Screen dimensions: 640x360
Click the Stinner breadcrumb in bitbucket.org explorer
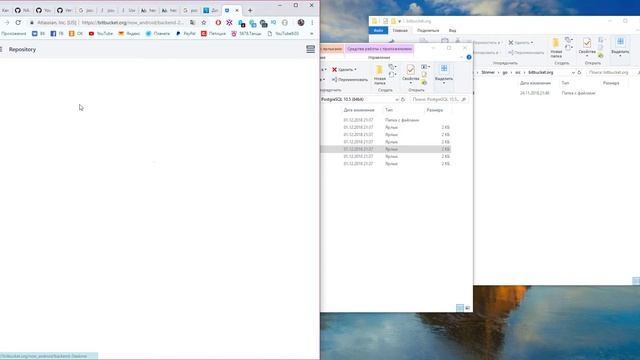488,72
